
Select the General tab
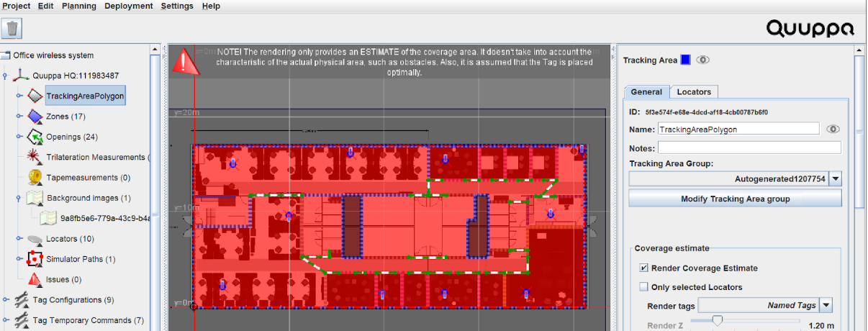click(x=646, y=91)
